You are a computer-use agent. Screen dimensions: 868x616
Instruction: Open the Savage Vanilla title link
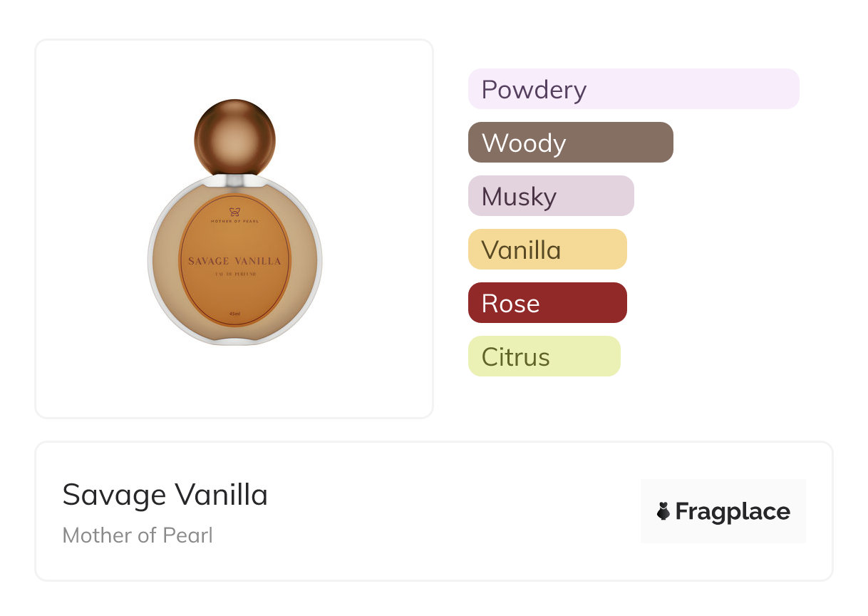pos(165,495)
